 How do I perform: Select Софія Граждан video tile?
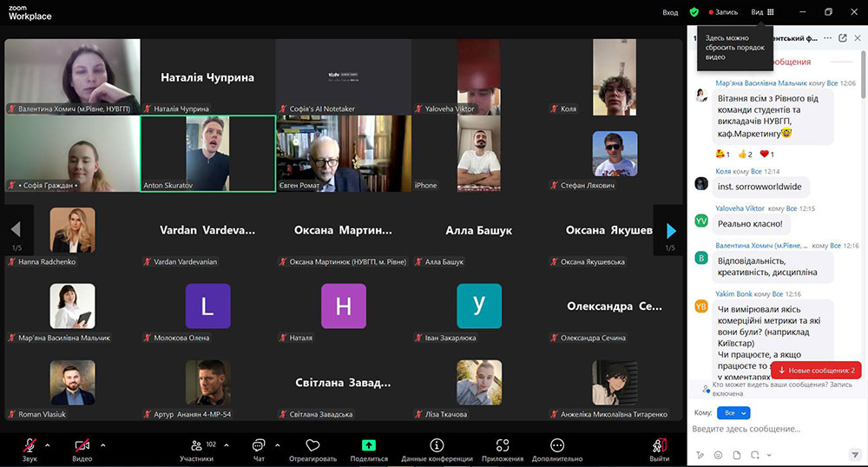(73, 154)
